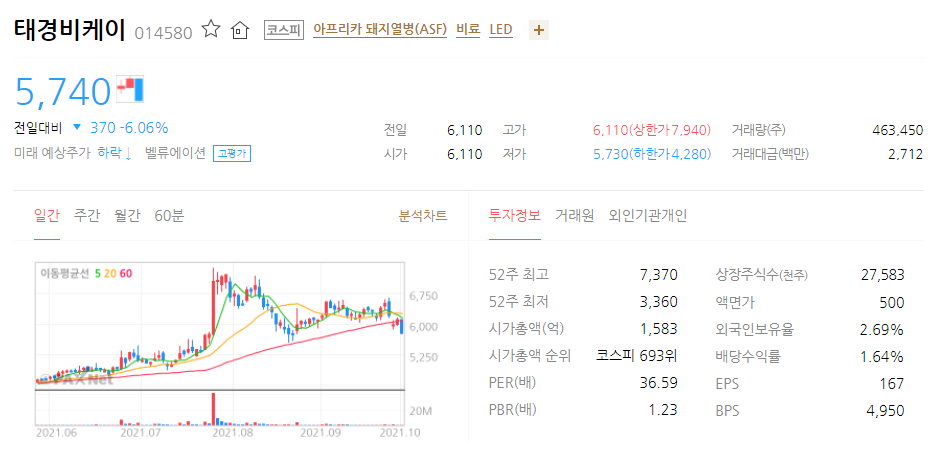Select the 일간 chart tab
936x454 pixels.
point(47,215)
